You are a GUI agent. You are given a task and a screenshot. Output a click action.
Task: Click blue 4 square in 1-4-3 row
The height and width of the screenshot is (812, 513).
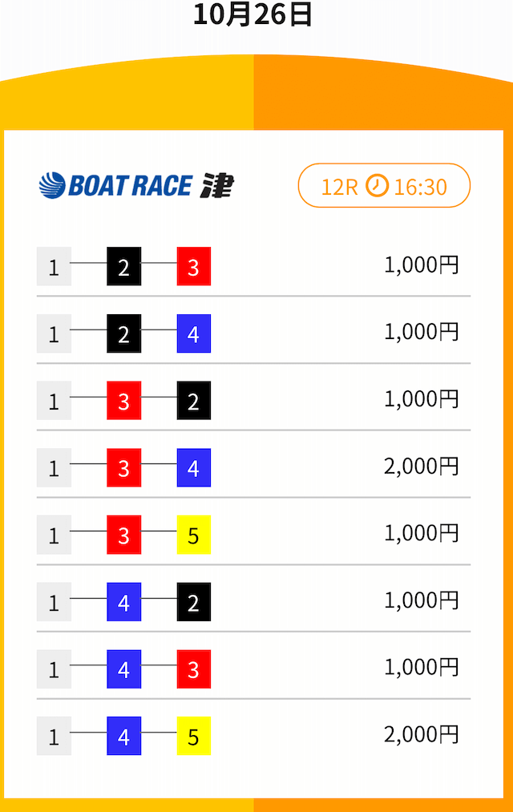coord(123,669)
